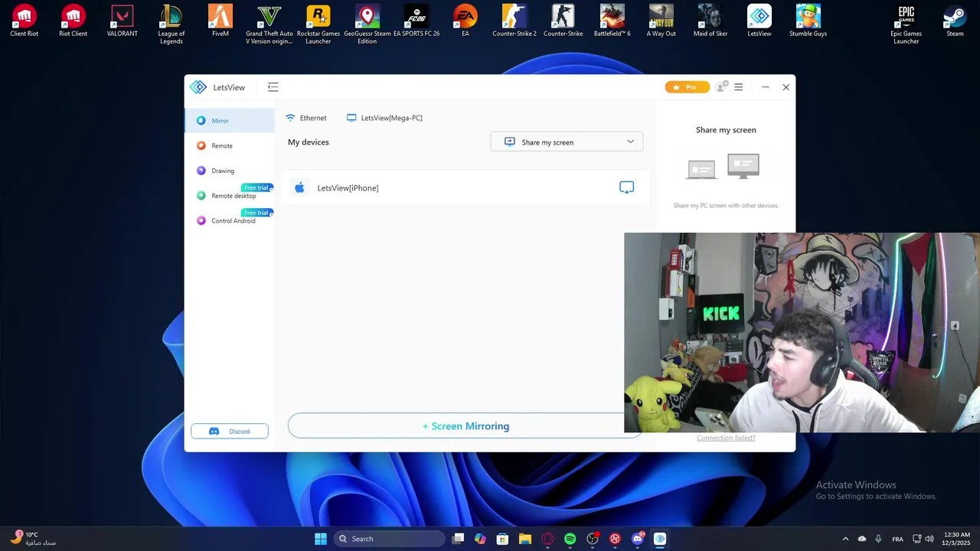Select the Epic Games Launcher desktop icon
This screenshot has width=980, height=551.
(x=906, y=24)
